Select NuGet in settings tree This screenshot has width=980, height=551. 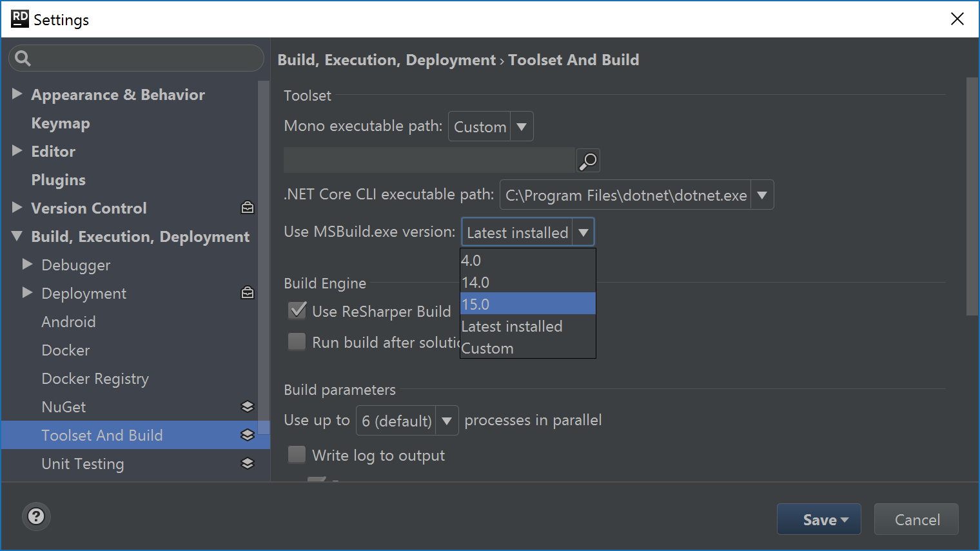click(64, 406)
